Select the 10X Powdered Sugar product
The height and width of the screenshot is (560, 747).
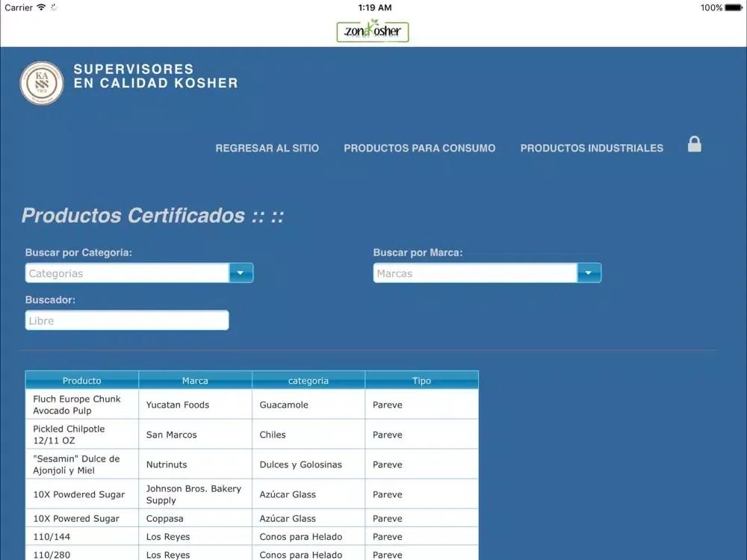(82, 494)
